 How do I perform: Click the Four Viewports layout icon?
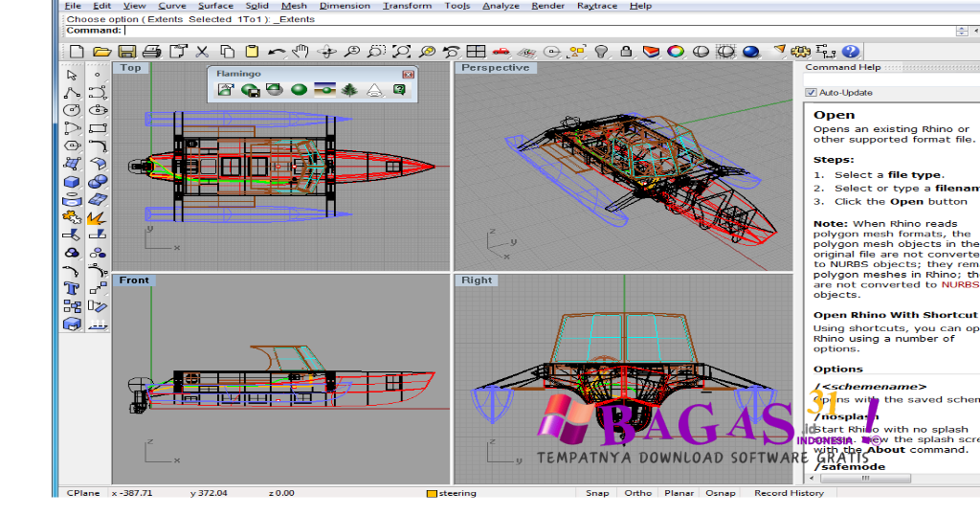click(477, 52)
